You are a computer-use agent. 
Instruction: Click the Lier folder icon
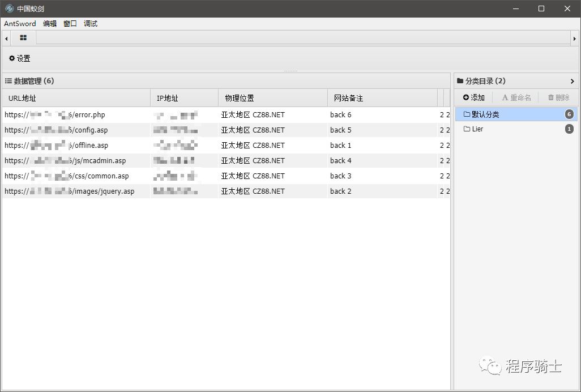point(467,129)
